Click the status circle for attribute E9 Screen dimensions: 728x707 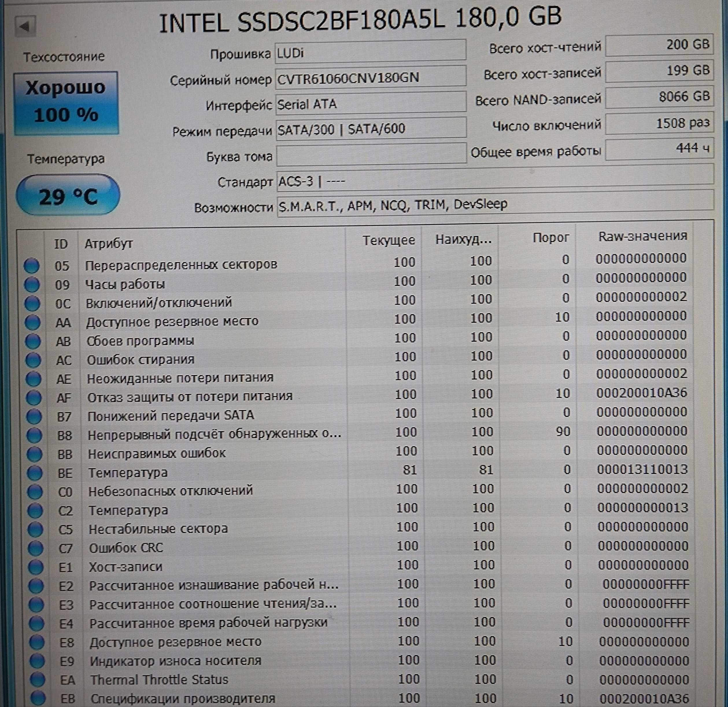coord(38,661)
